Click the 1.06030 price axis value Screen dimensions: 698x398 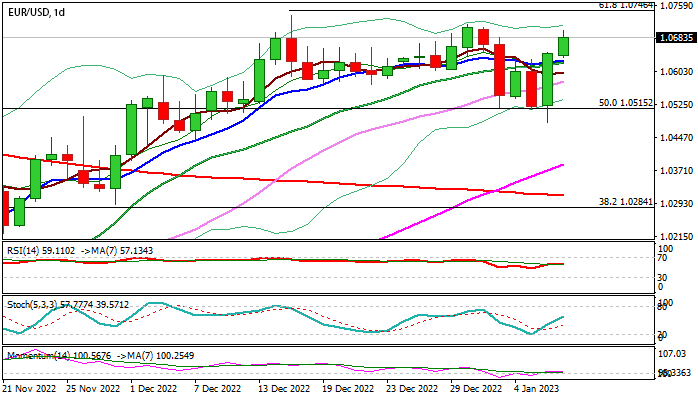click(x=676, y=71)
